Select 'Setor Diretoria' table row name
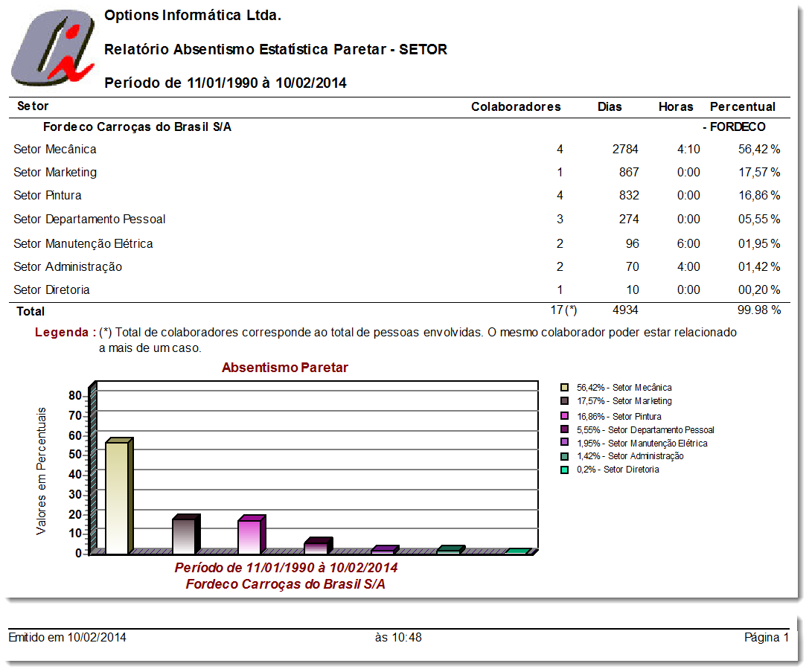Viewport: 809px width, 672px height. pos(51,289)
